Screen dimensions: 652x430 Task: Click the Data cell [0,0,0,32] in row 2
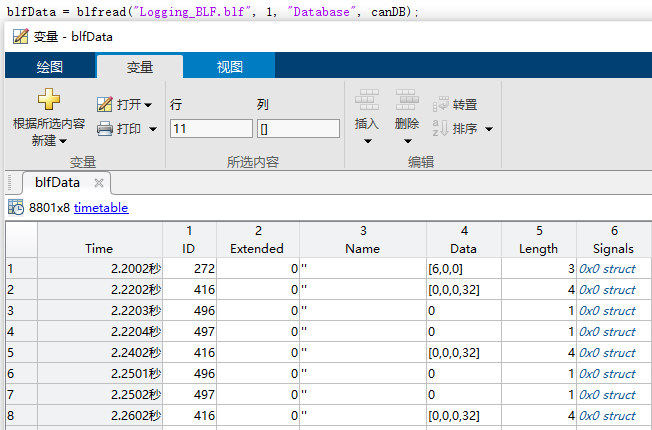(x=464, y=289)
